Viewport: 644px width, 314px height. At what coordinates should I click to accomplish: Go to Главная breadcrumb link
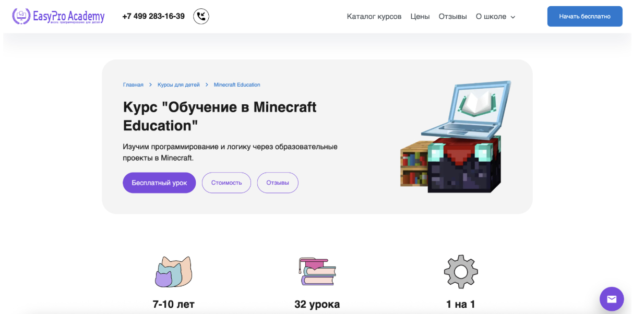point(133,84)
